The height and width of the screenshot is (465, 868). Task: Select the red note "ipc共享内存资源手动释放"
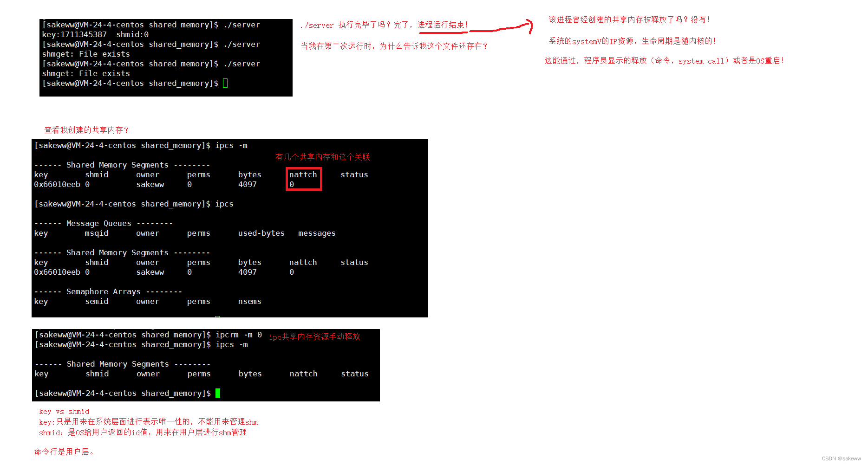314,336
